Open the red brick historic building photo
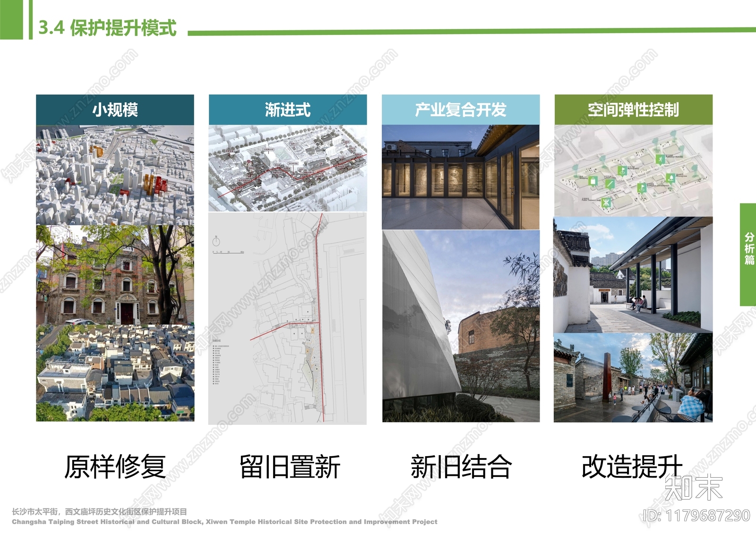 click(115, 275)
